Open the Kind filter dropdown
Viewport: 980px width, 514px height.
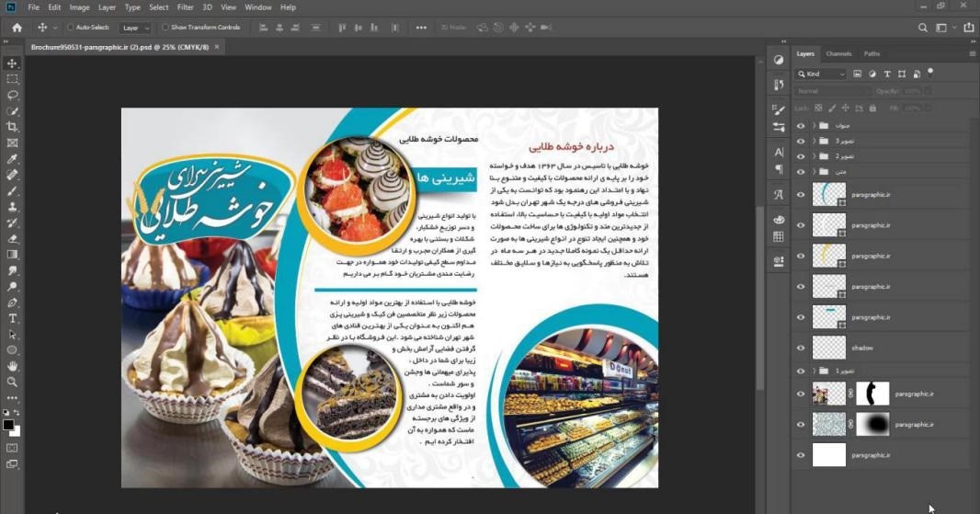pyautogui.click(x=821, y=74)
